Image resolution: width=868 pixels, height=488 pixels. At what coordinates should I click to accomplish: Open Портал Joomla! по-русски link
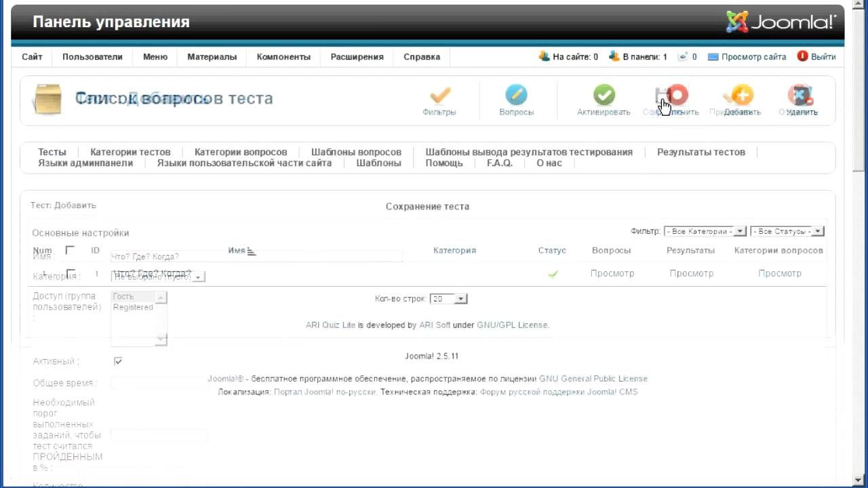[325, 392]
